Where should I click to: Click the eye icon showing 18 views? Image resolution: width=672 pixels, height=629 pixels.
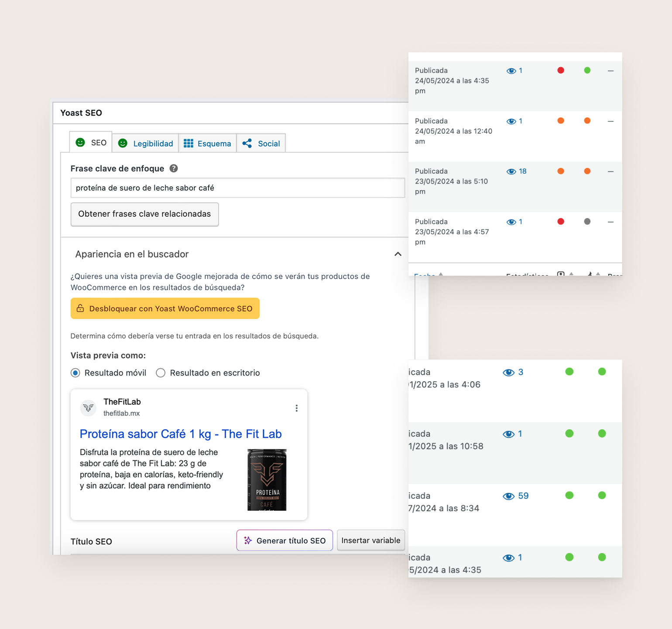[511, 171]
